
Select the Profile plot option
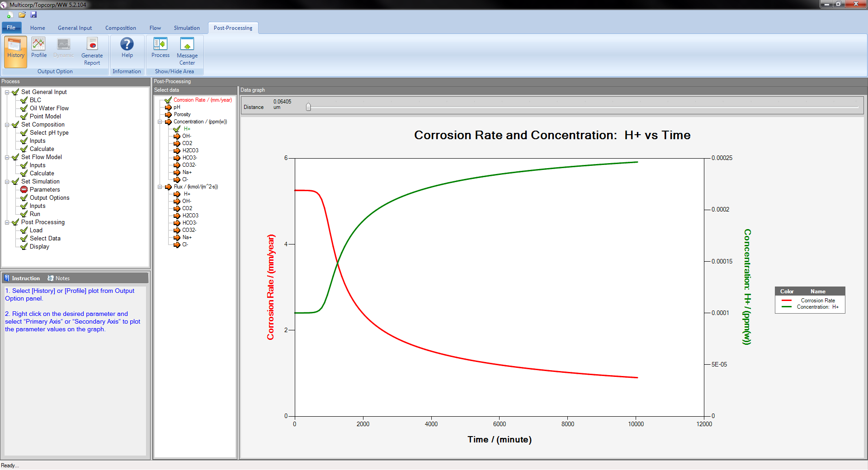pyautogui.click(x=39, y=47)
